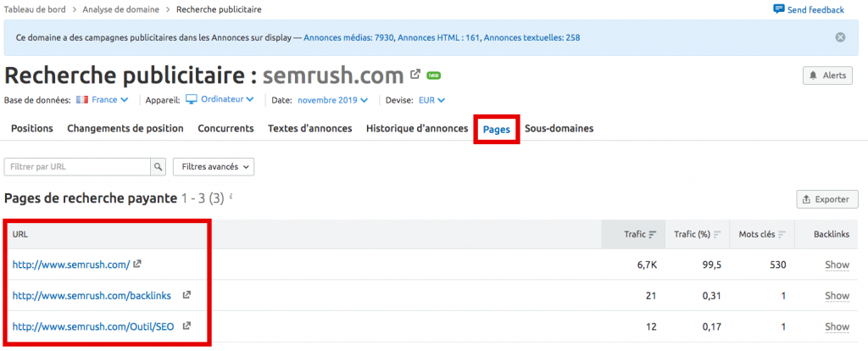Show backlinks for Outil/SEO row

[837, 326]
